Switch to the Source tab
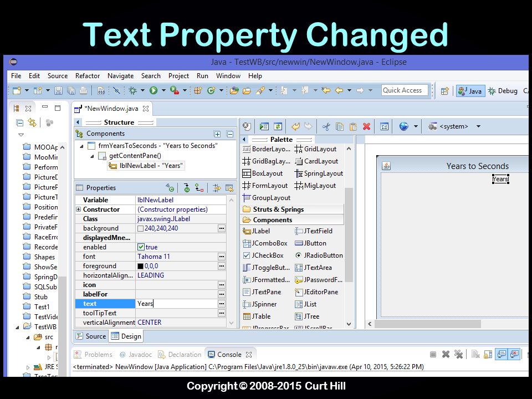532x399 pixels. (91, 336)
